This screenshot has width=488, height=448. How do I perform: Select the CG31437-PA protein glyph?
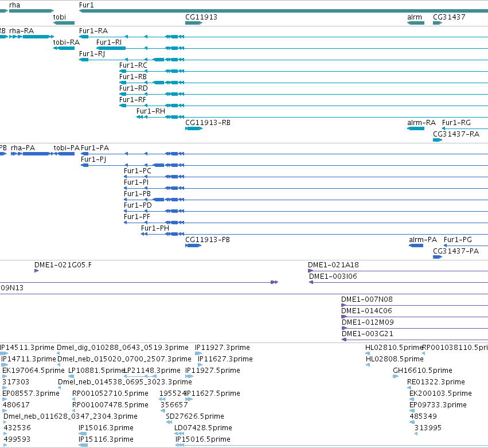pos(438,257)
